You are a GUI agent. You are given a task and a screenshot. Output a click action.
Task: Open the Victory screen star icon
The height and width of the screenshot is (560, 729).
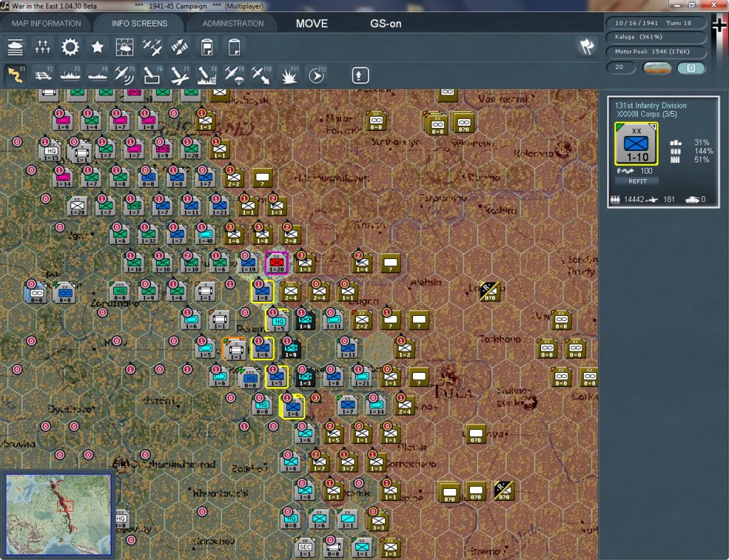tap(97, 47)
